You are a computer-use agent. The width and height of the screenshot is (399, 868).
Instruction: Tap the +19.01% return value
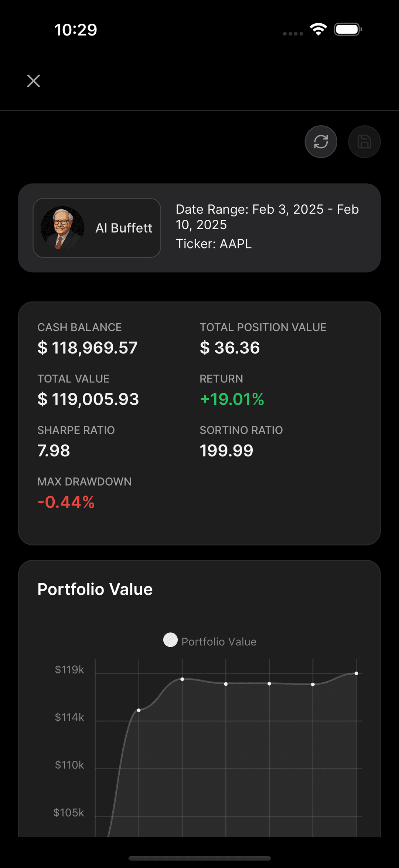click(x=232, y=399)
